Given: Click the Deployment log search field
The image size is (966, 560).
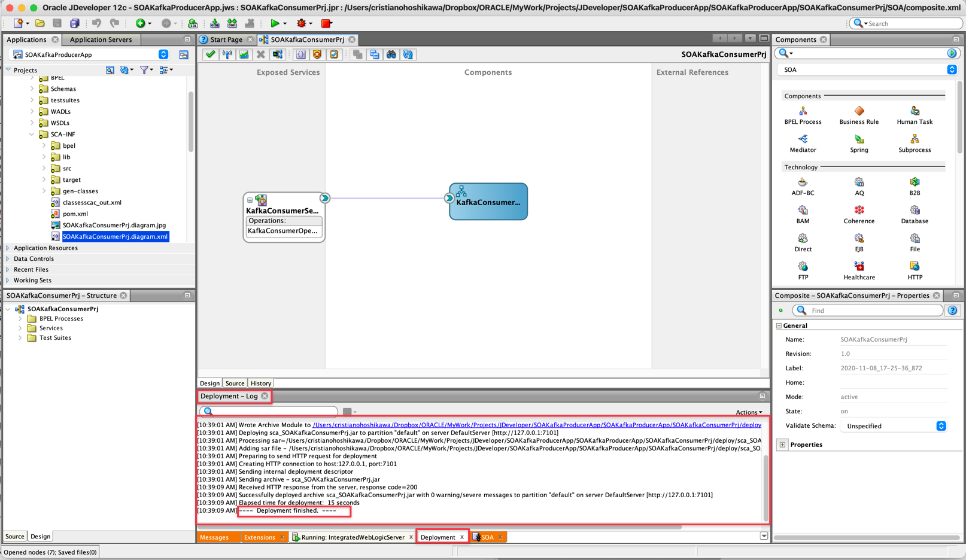Looking at the screenshot, I should pos(269,411).
